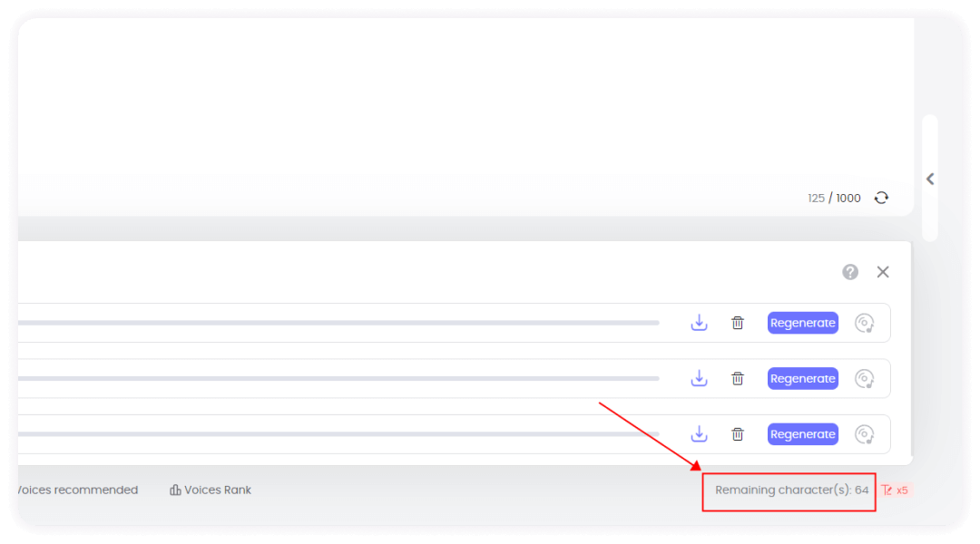Click the voice icon right of third Regenerate
The height and width of the screenshot is (544, 980).
(865, 434)
